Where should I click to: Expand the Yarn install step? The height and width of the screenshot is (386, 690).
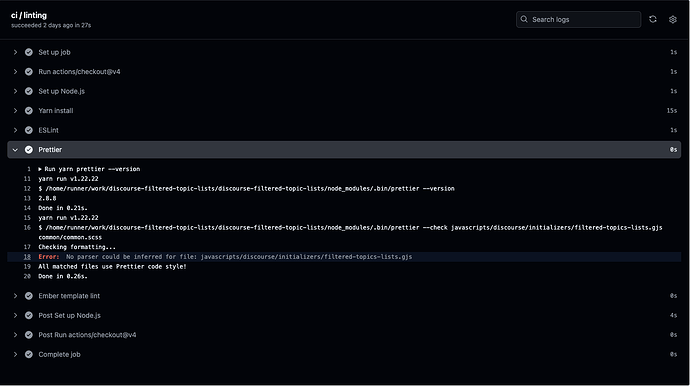tap(15, 110)
